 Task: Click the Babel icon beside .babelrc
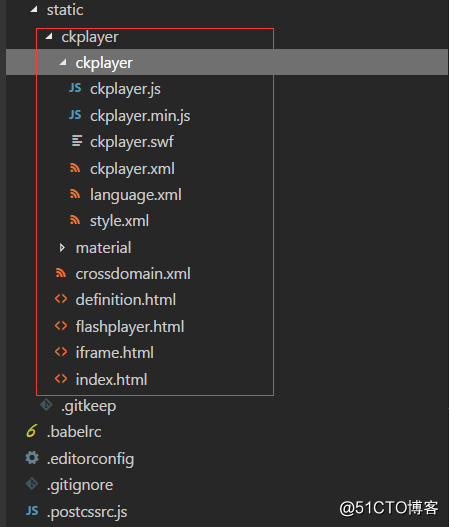32,431
